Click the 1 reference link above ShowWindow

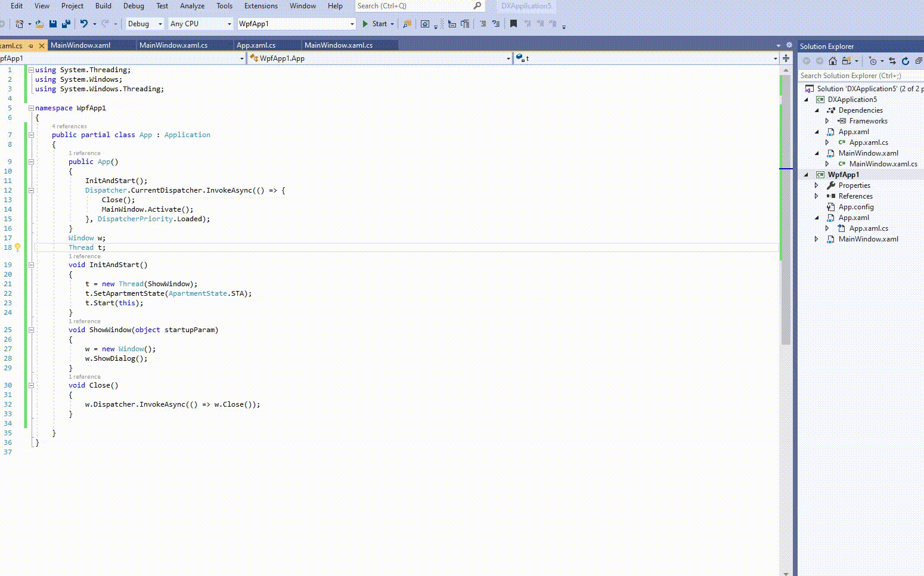click(85, 321)
